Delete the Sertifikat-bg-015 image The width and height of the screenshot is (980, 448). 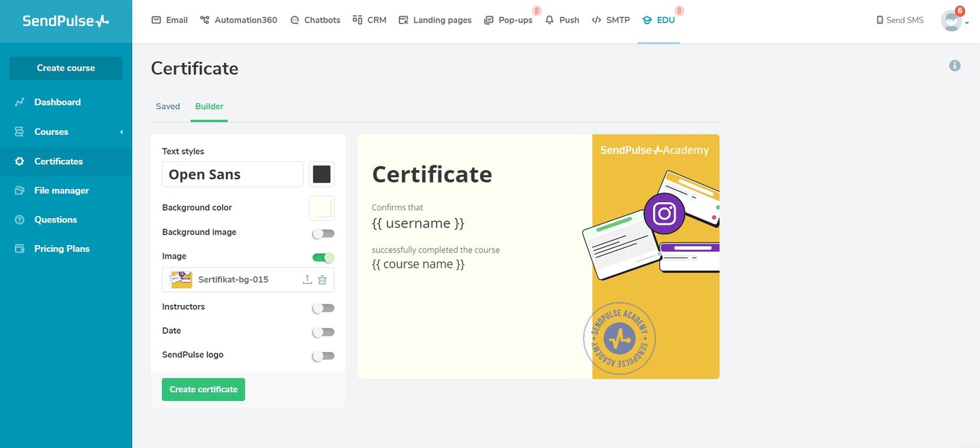click(x=322, y=279)
